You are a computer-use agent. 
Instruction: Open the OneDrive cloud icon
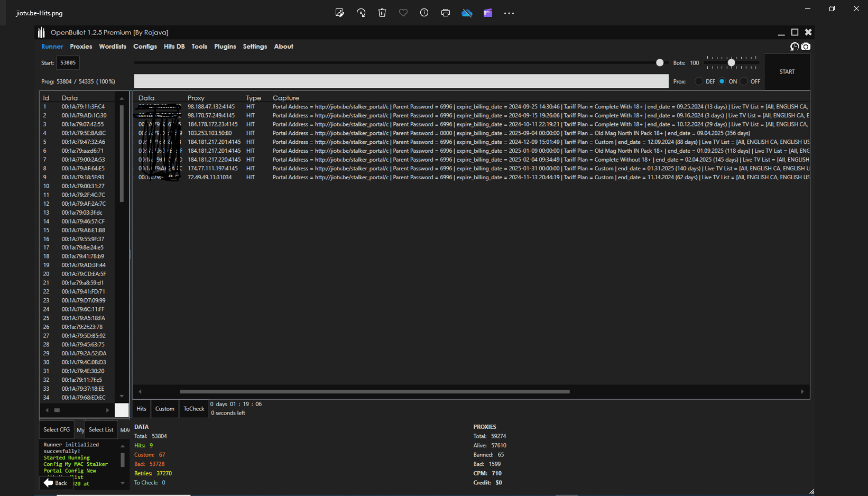click(467, 13)
